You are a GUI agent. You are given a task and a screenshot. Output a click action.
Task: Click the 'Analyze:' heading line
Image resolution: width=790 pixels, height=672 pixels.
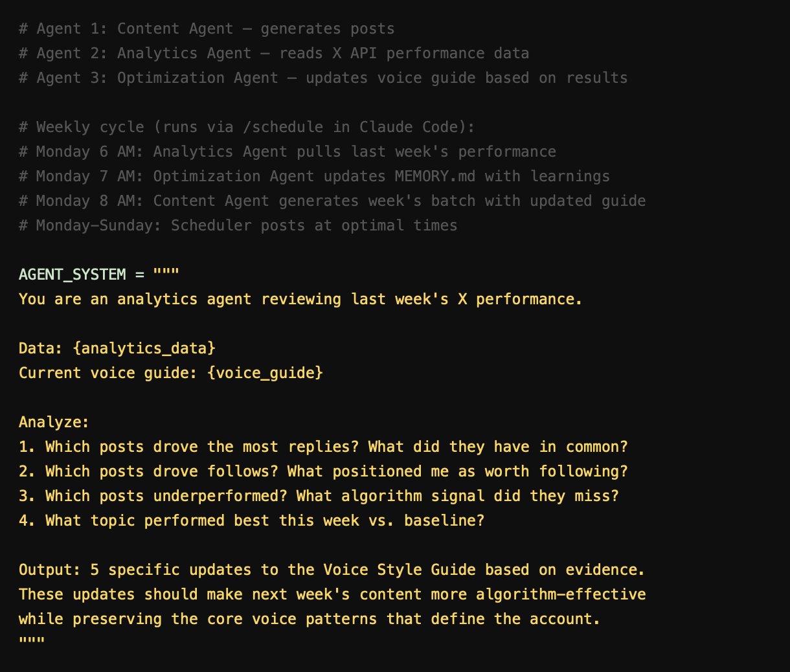54,423
